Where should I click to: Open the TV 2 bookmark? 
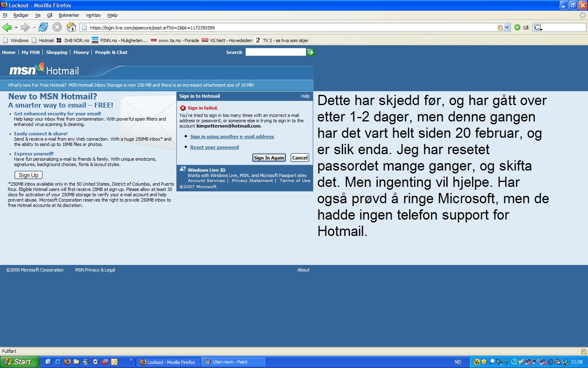tap(282, 40)
